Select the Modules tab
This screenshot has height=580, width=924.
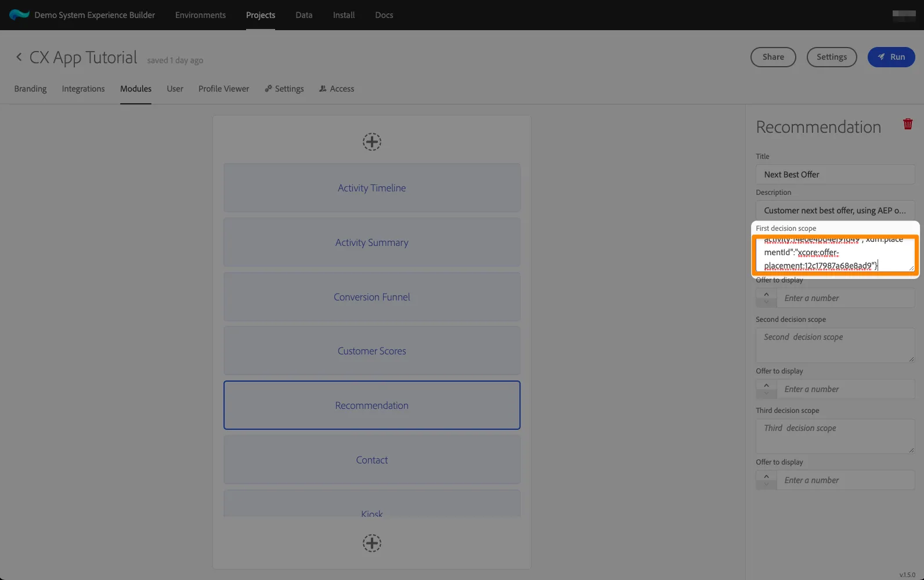[x=136, y=89]
